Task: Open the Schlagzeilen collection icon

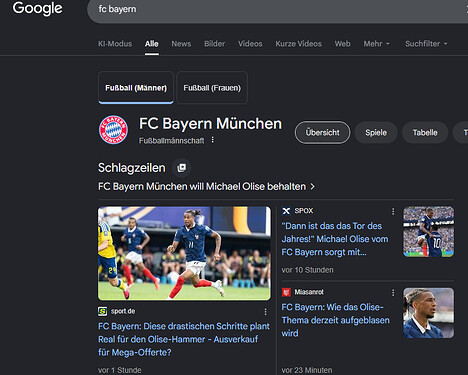Action: [182, 168]
